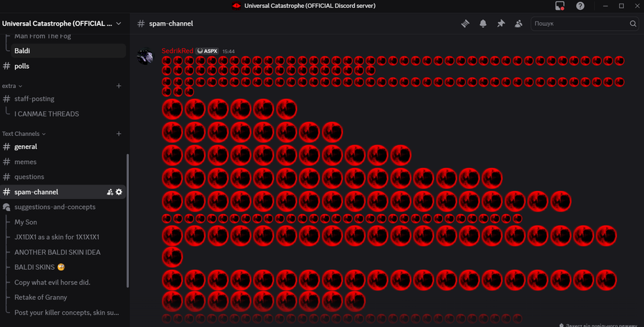Click the invite people icon on spam-channel
Viewport: 644px width, 327px height.
click(109, 192)
